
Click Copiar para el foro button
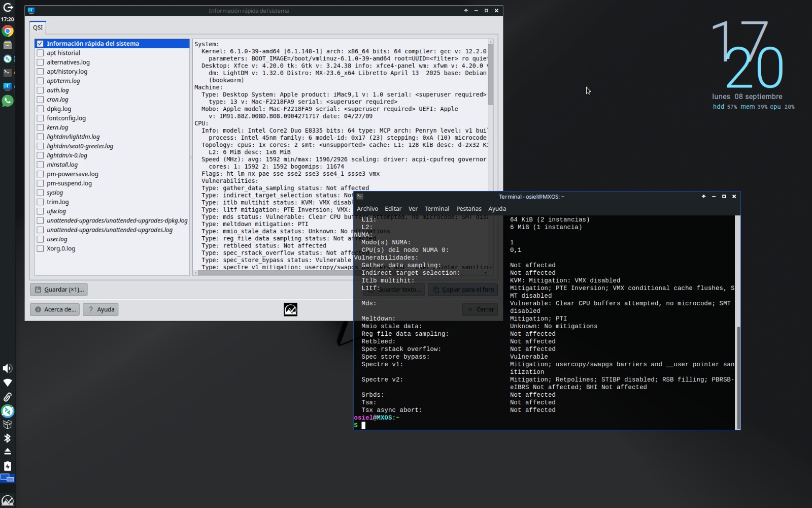pos(463,290)
